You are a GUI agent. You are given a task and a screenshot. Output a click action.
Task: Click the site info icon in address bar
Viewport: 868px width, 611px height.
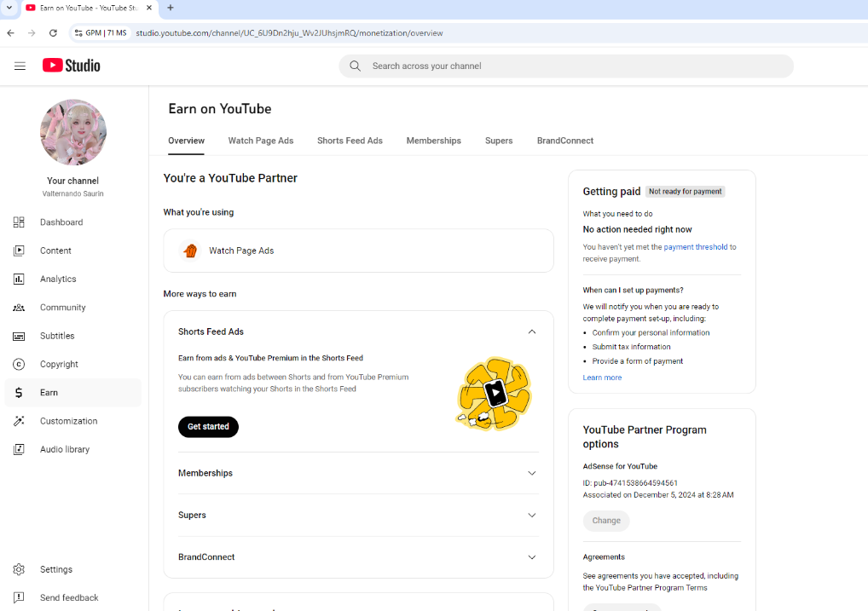[x=78, y=32]
